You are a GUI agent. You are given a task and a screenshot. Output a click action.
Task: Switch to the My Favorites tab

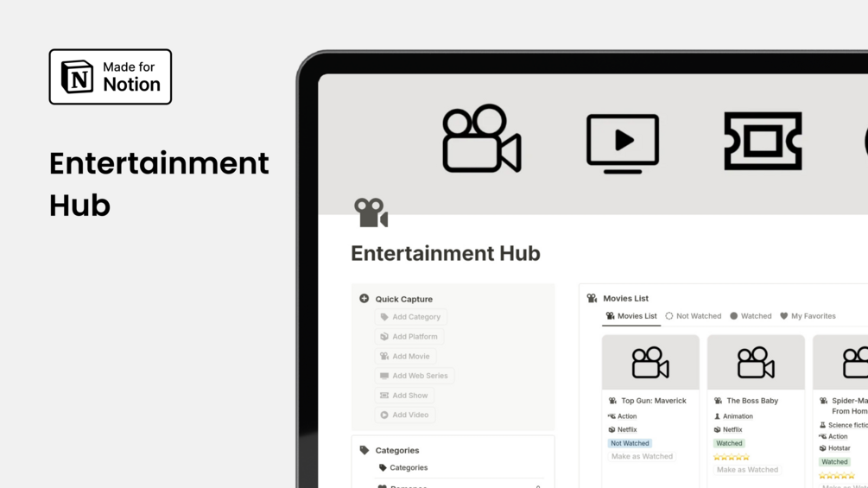[x=808, y=316]
